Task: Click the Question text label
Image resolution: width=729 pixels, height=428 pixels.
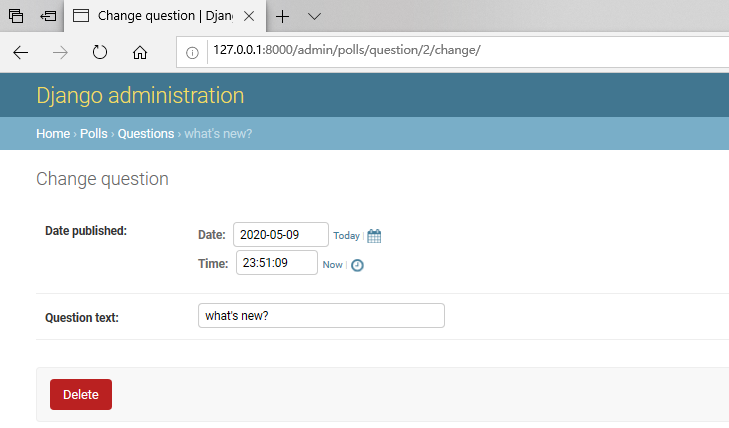Action: 82,318
